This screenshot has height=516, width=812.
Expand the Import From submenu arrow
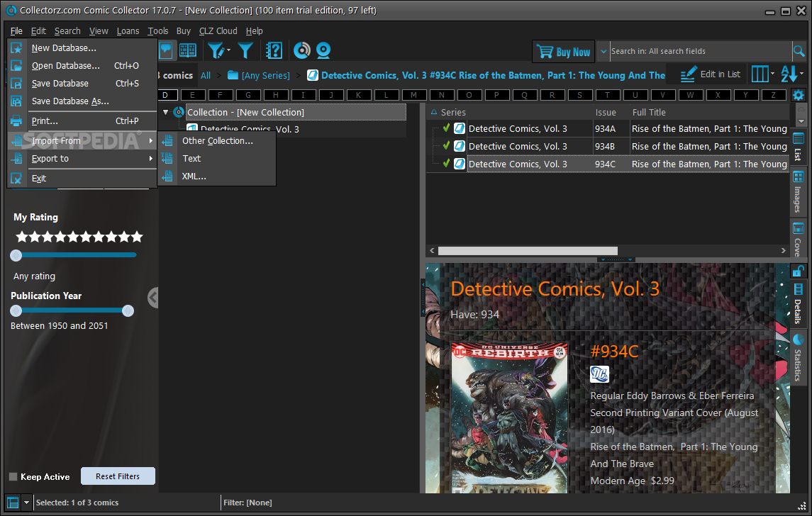click(x=150, y=141)
